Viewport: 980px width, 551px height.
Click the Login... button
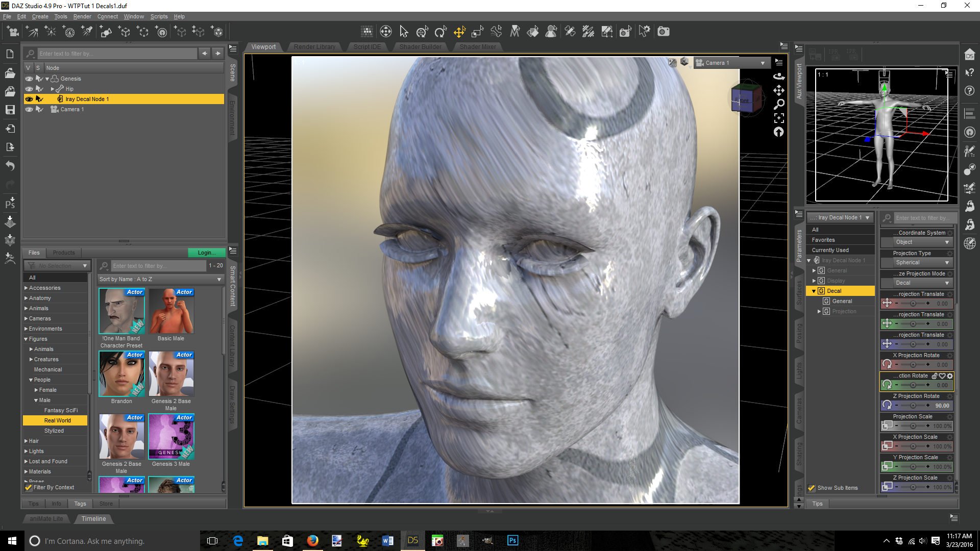pos(207,253)
